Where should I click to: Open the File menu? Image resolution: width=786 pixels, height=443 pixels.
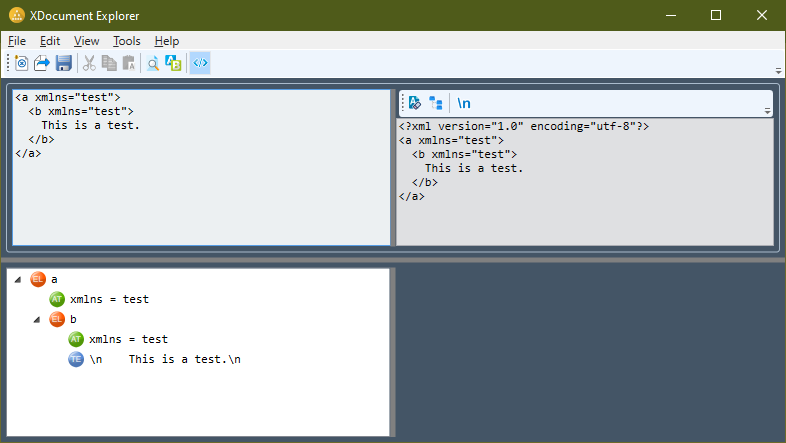17,41
